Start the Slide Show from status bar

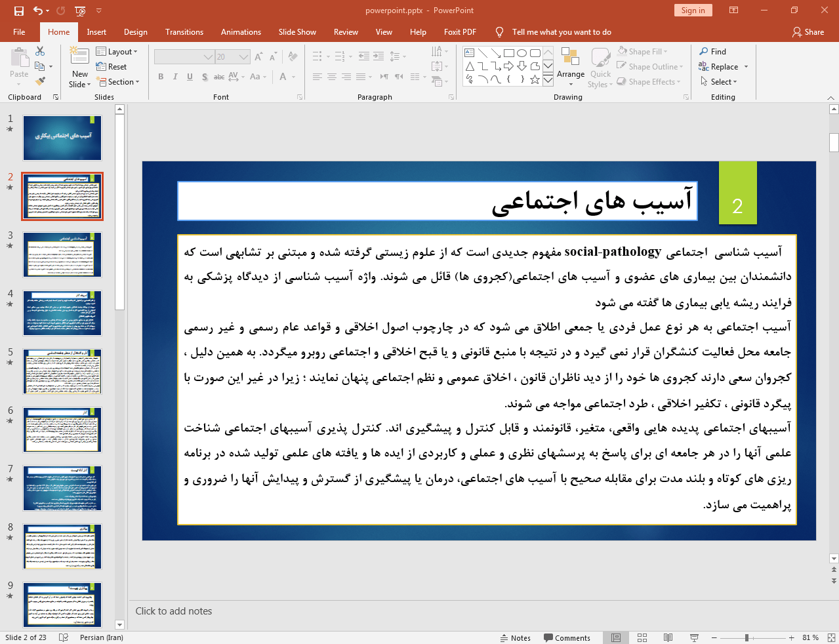tap(694, 637)
